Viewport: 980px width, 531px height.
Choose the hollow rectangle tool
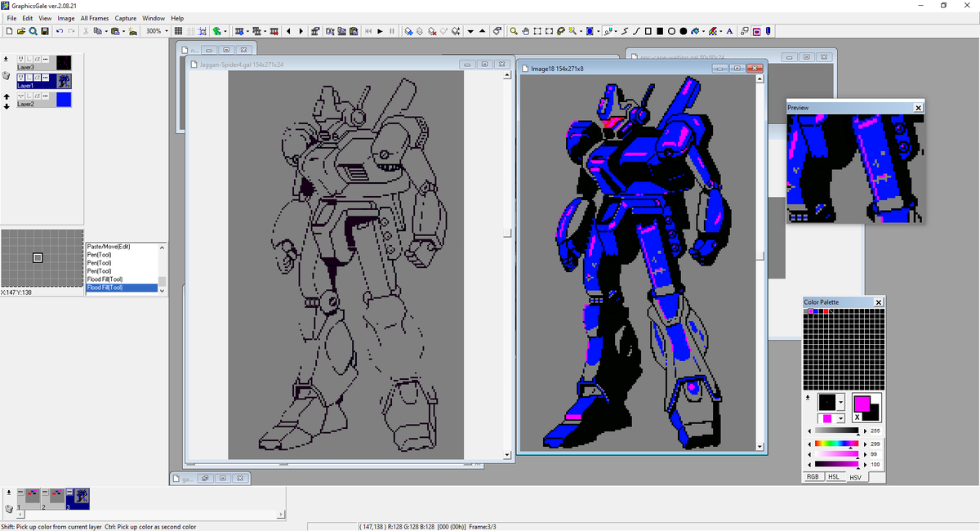pos(648,31)
